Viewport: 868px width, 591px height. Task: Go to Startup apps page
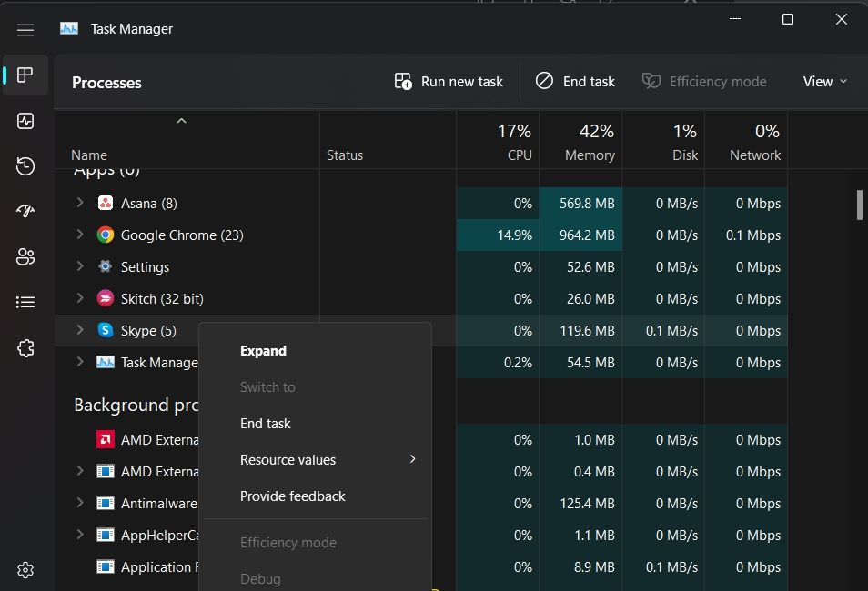[x=25, y=211]
